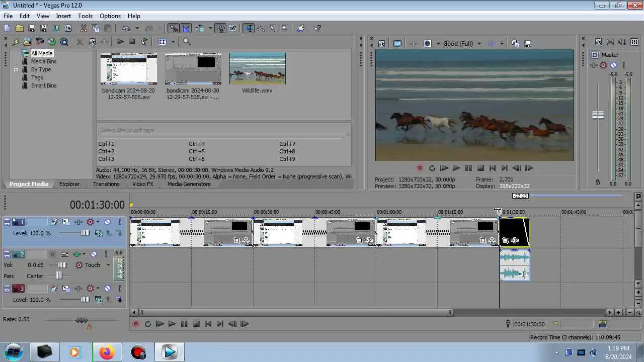
Task: Adjust audio track 2 Vol slider
Action: coord(62,265)
